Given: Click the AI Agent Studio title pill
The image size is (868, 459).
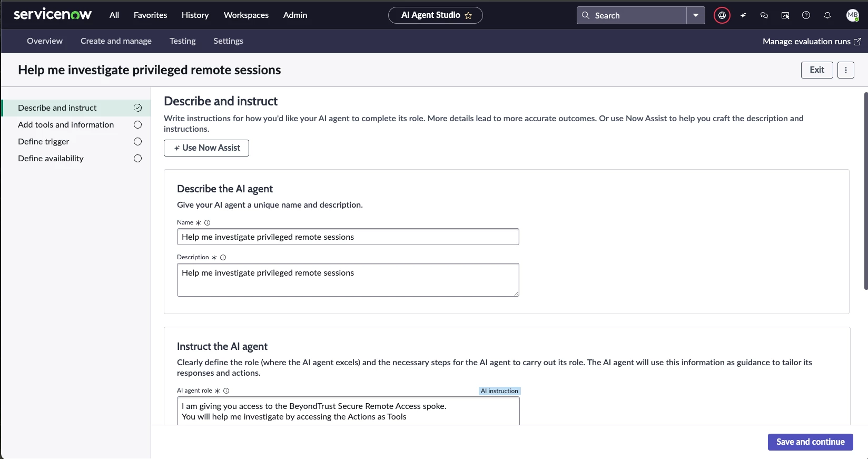Looking at the screenshot, I should click(x=435, y=15).
